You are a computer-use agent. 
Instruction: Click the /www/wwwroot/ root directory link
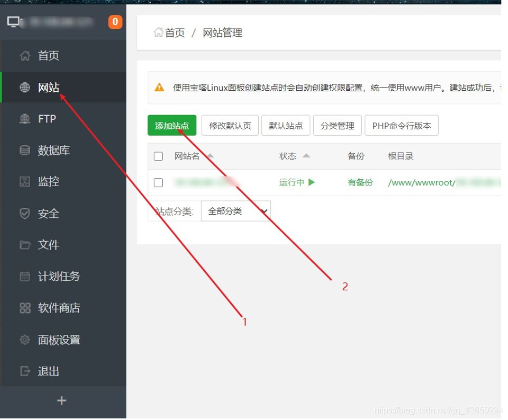[422, 183]
